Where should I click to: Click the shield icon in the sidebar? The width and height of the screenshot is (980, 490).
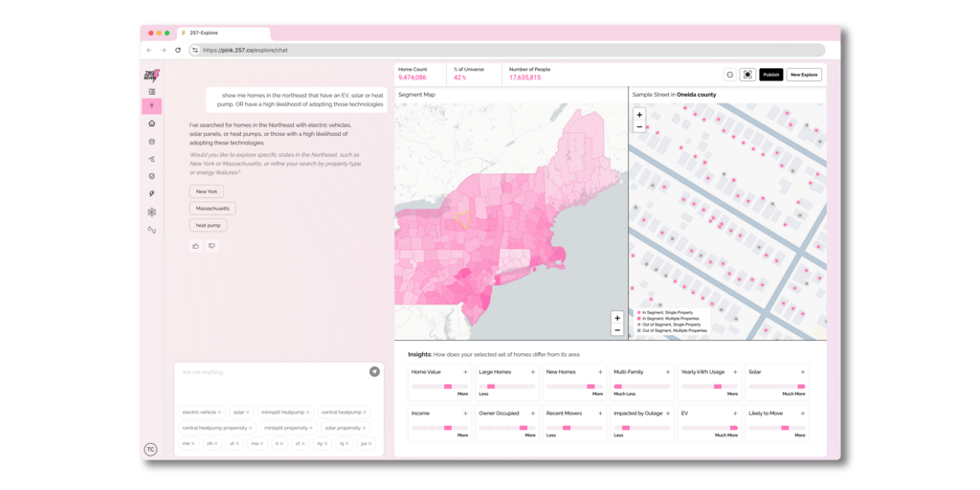pos(151,176)
